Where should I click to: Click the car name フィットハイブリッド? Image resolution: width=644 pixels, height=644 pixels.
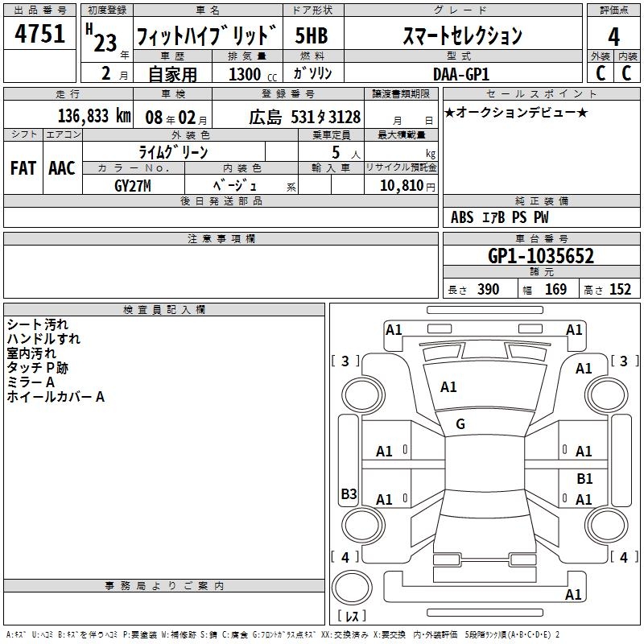(x=207, y=35)
